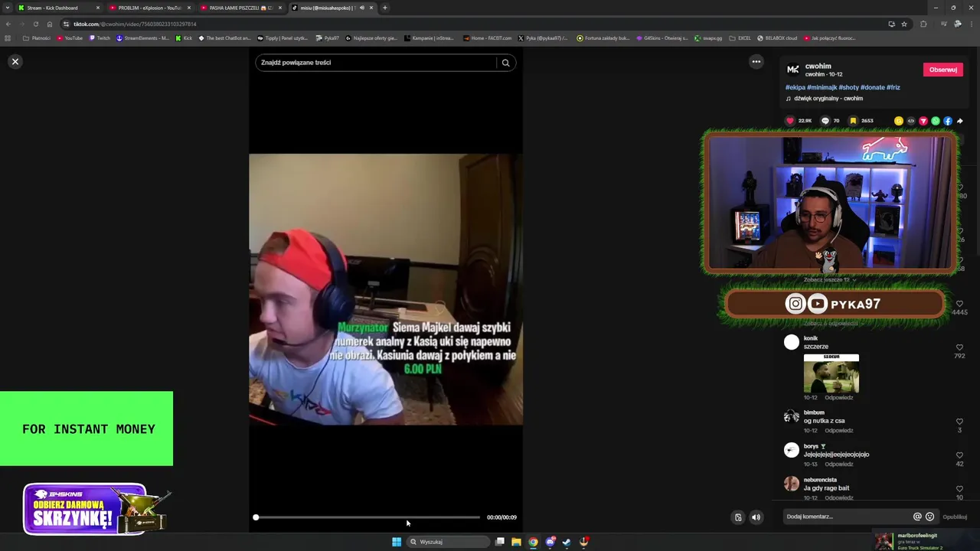Reply to konik's comment via Odpowiedz
This screenshot has height=551, width=980.
click(839, 397)
